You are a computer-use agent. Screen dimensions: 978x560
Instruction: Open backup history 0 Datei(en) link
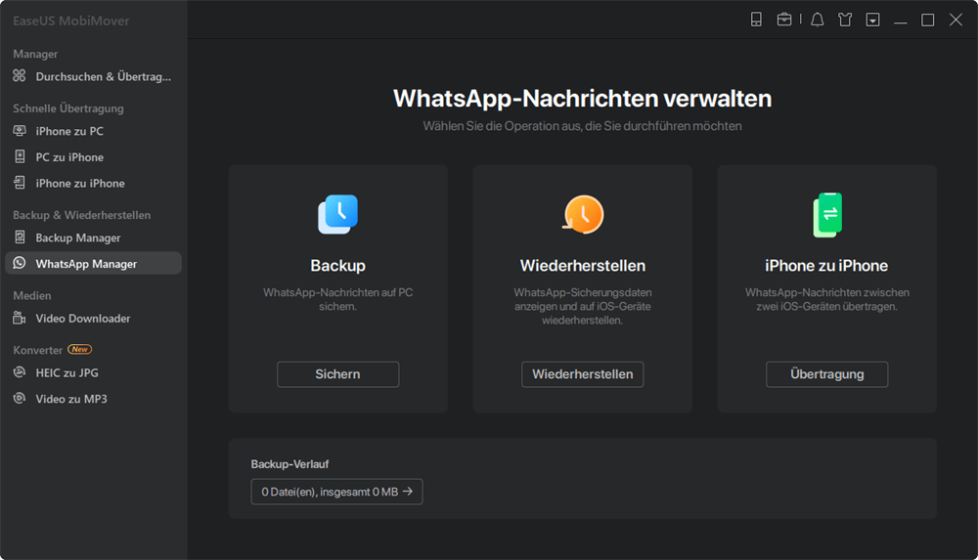pos(336,492)
